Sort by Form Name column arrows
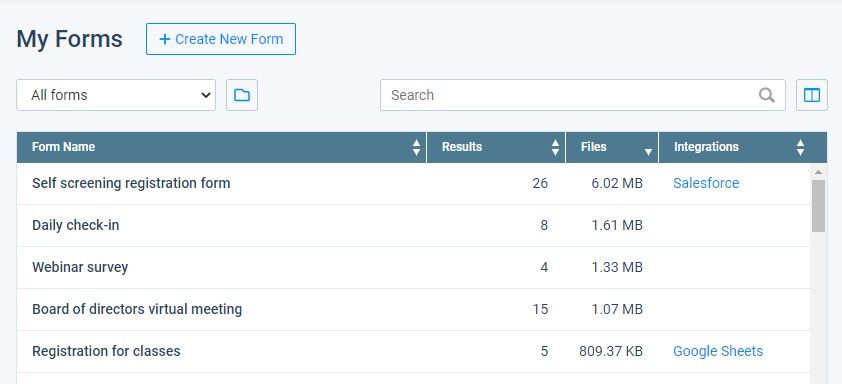 click(x=416, y=147)
